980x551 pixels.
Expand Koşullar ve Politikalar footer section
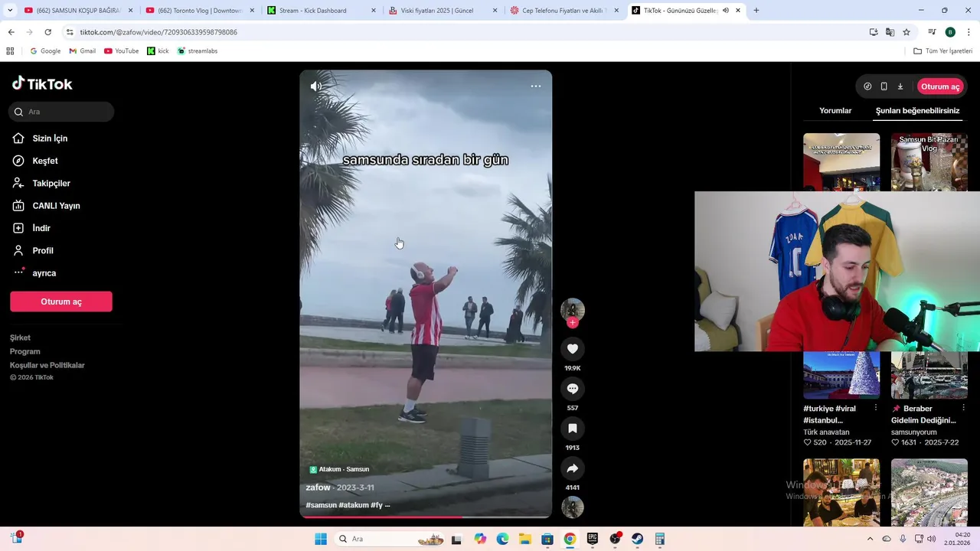(47, 365)
